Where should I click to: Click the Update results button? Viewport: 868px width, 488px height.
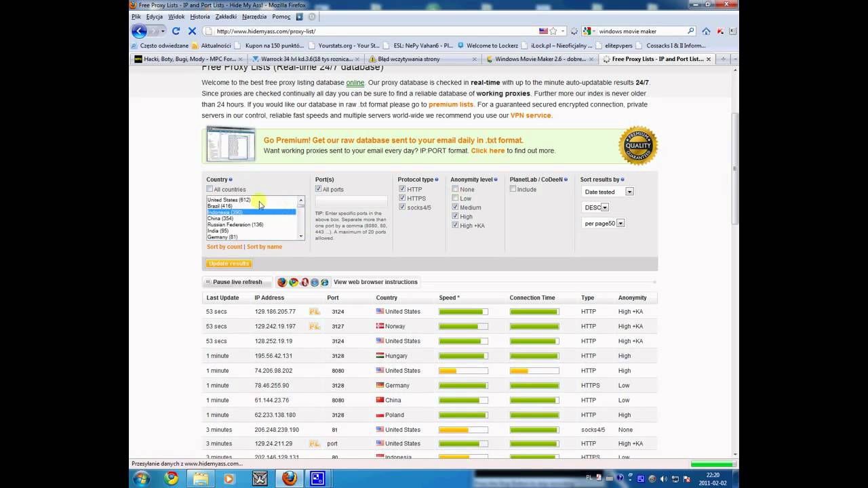pos(229,264)
